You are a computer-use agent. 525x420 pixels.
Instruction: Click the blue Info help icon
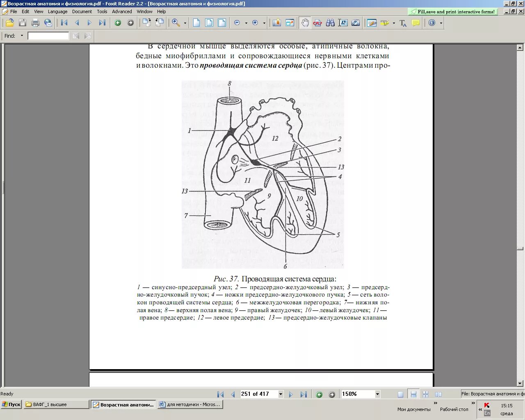tap(432, 23)
